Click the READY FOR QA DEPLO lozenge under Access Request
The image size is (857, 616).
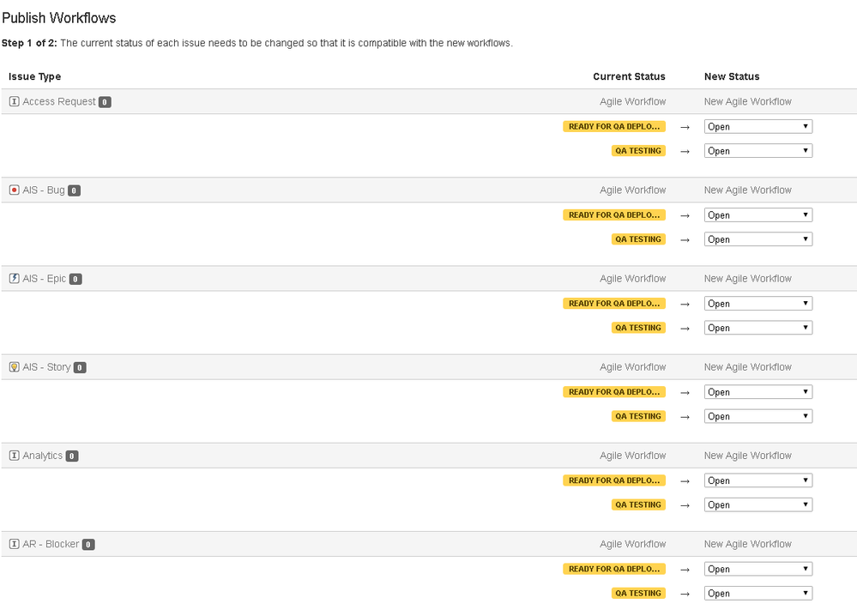click(x=613, y=126)
